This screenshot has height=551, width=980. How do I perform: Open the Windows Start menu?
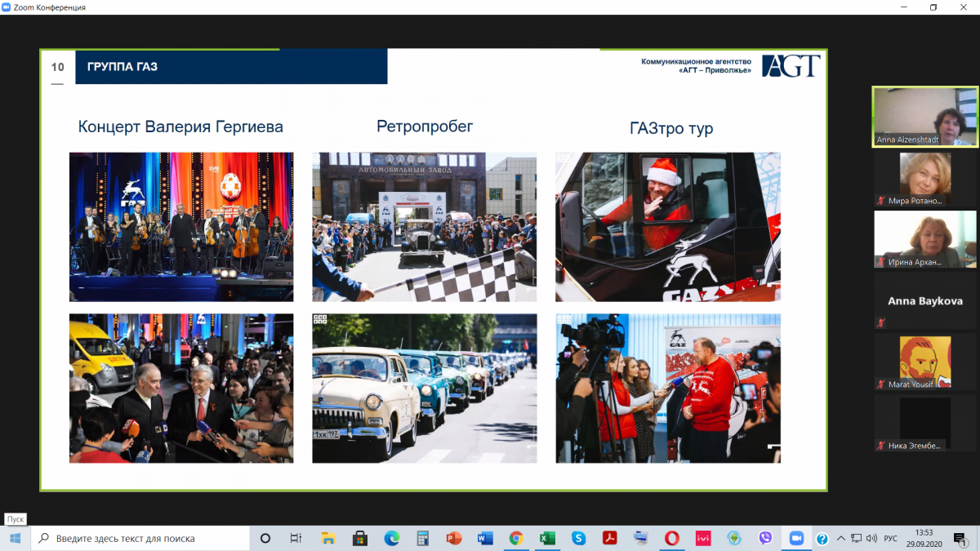pyautogui.click(x=15, y=538)
